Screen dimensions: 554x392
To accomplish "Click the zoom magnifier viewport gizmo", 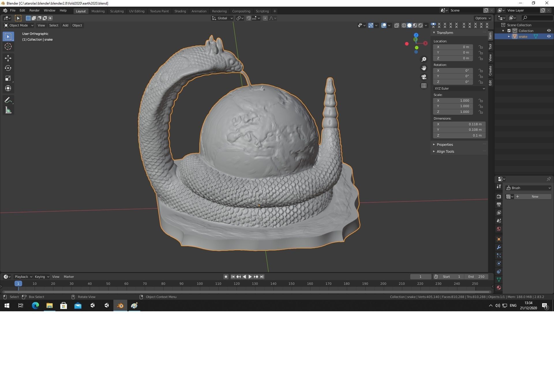I will 424,59.
